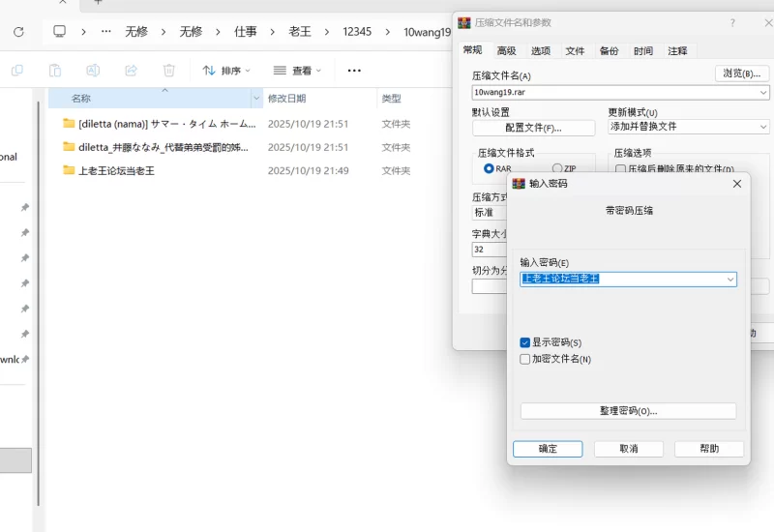Switch to the 常规 tab
Screen dimensions: 774x532
472,50
